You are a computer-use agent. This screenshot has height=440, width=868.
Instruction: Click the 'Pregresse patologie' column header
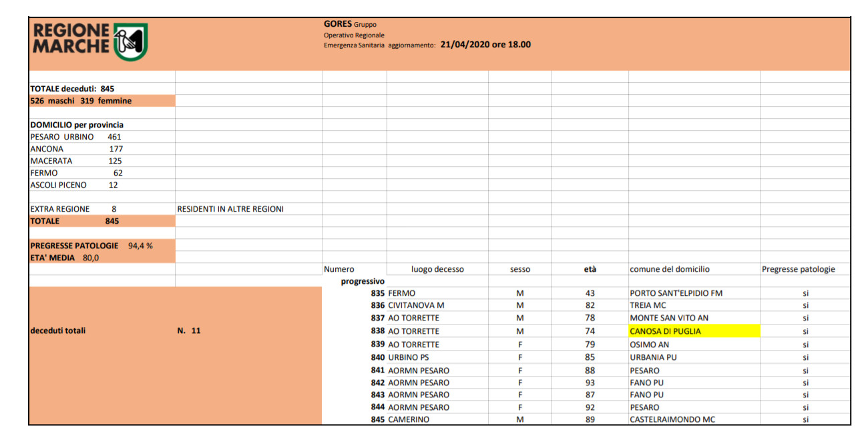(x=799, y=269)
